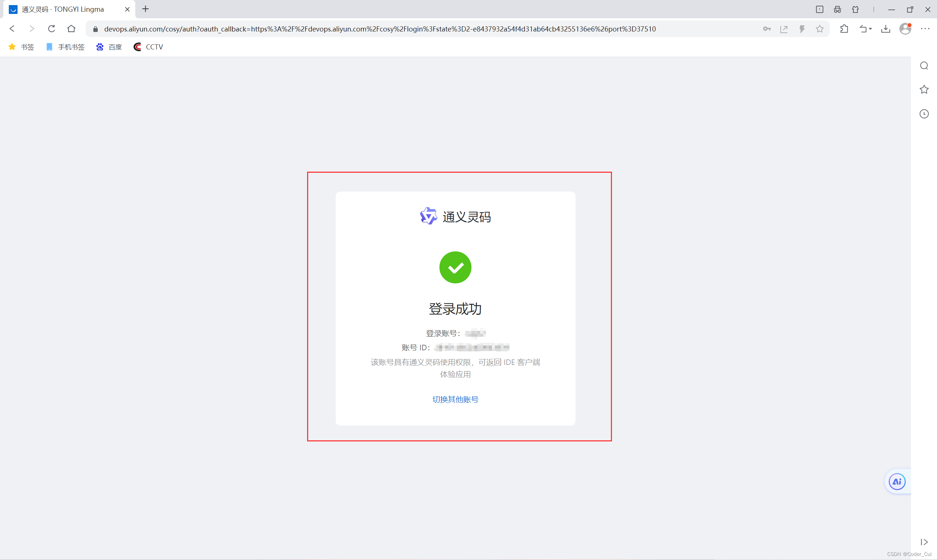
Task: Collapse the right sidebar panel
Action: point(924,542)
